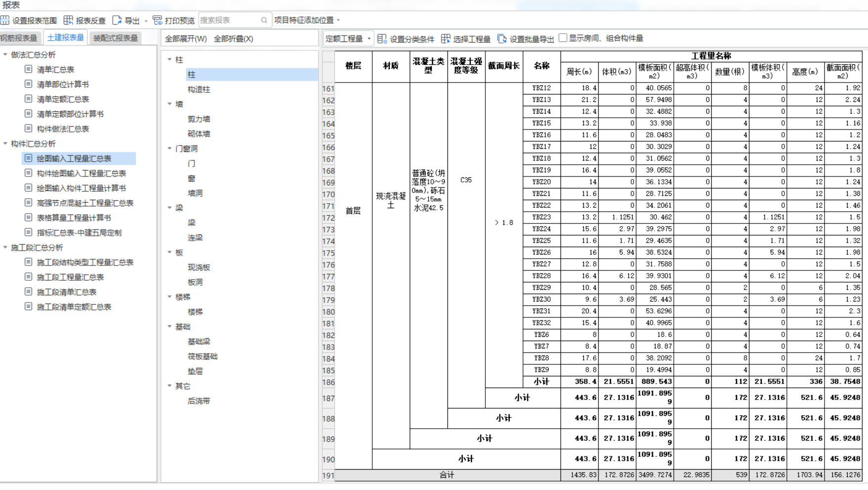Collapse the 基础 category node
Viewport: 868px width, 490px height.
(170, 326)
